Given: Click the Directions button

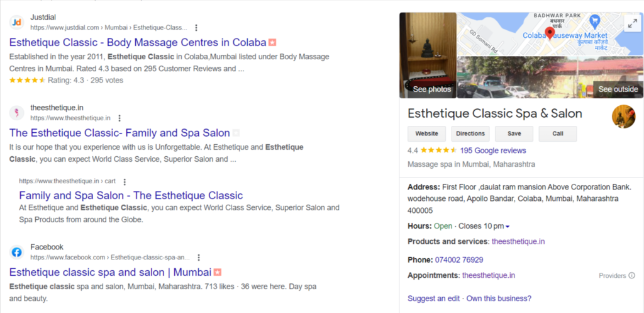Looking at the screenshot, I should (470, 134).
